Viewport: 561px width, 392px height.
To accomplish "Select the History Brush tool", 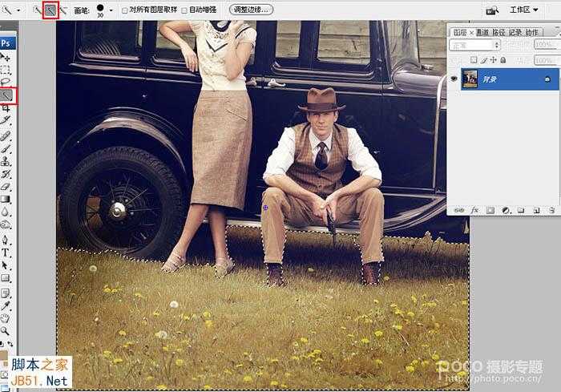I will pyautogui.click(x=6, y=174).
